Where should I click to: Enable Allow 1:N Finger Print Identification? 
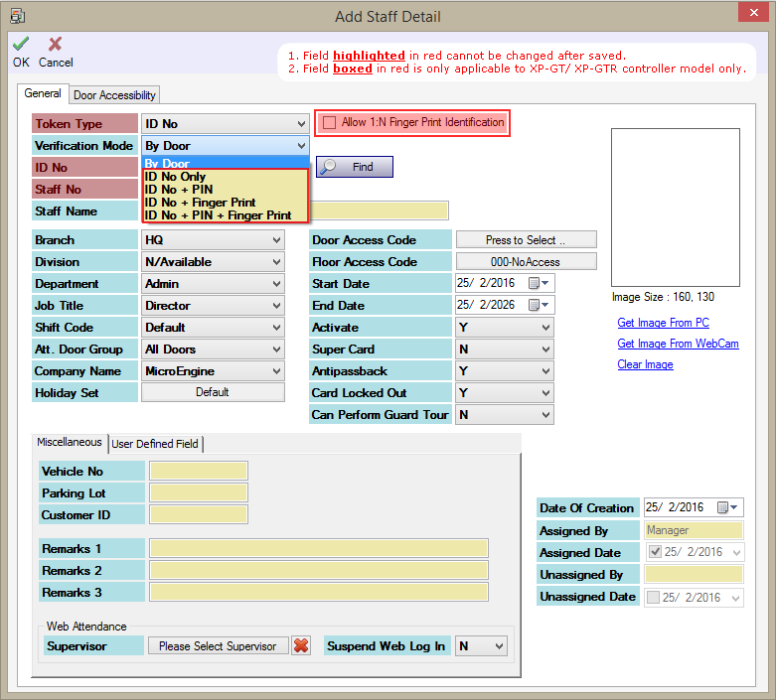click(330, 123)
